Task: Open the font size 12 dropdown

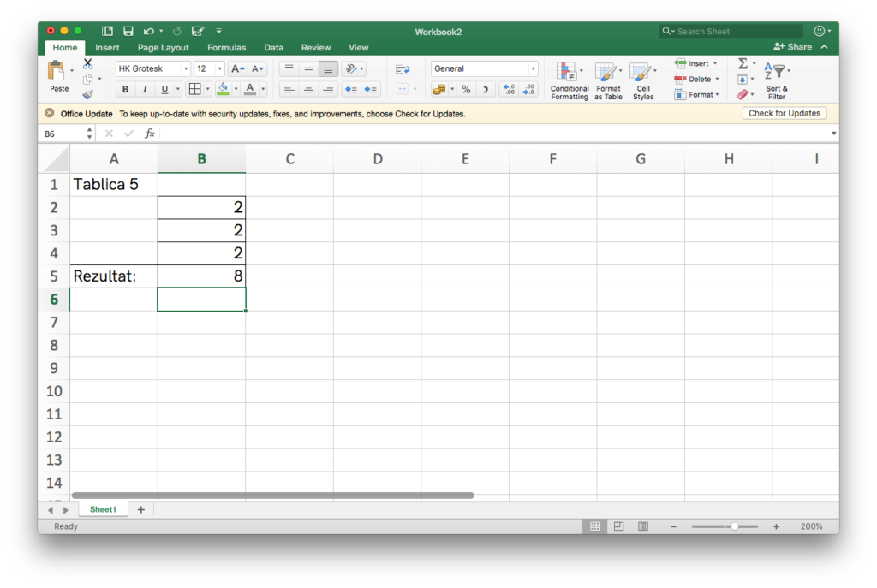Action: [209, 68]
